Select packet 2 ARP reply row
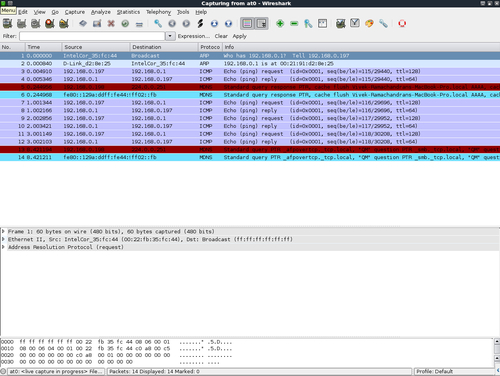500x376 pixels. point(250,63)
